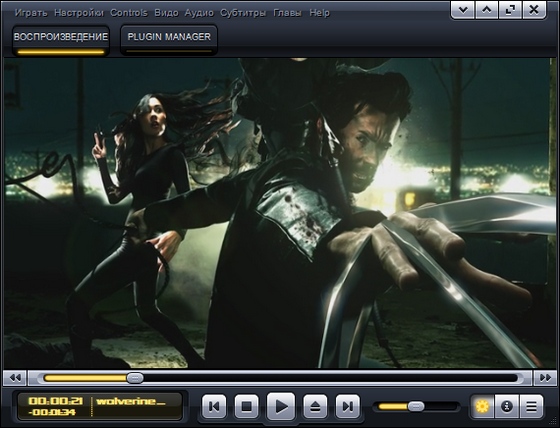Open the Главы menu
This screenshot has width=560, height=428.
287,13
